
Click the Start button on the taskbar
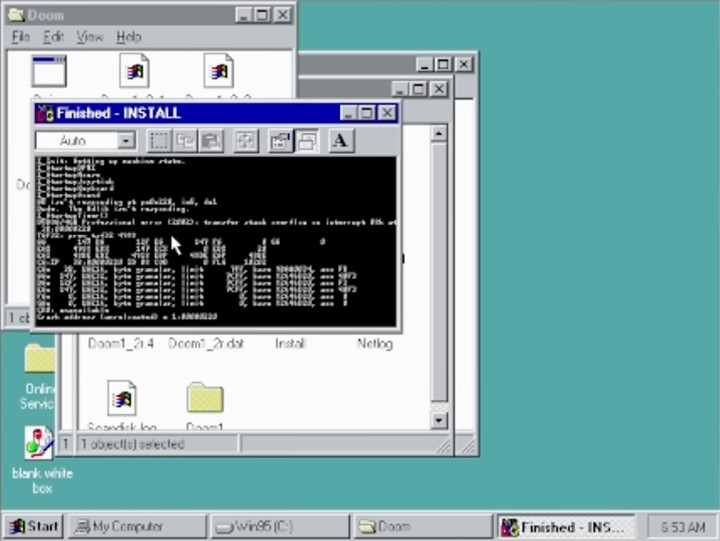click(x=33, y=526)
